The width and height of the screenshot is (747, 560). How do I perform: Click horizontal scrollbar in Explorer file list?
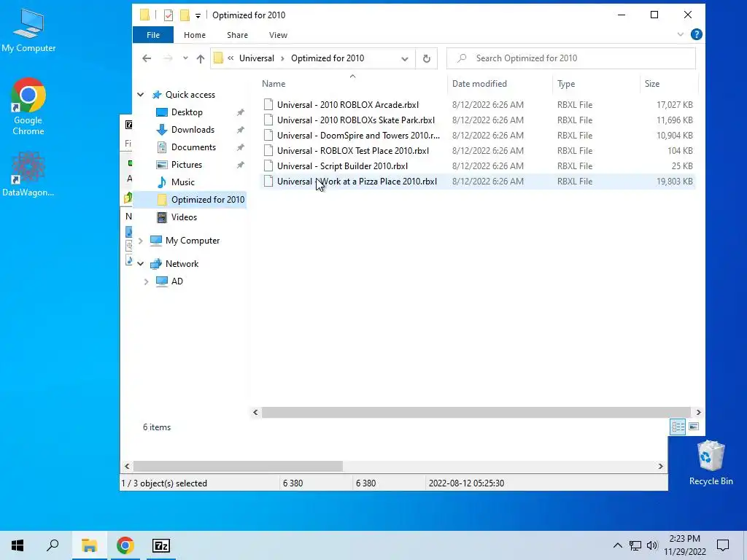476,413
